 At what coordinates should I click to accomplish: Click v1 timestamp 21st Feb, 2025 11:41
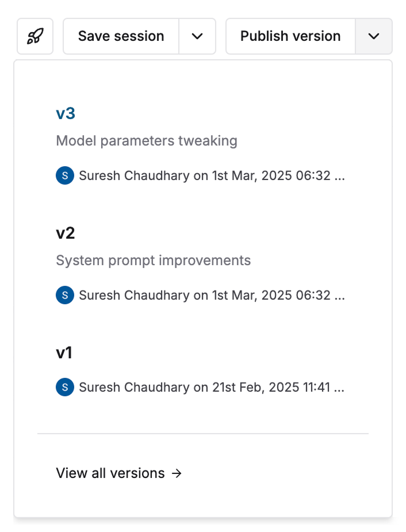pyautogui.click(x=271, y=387)
